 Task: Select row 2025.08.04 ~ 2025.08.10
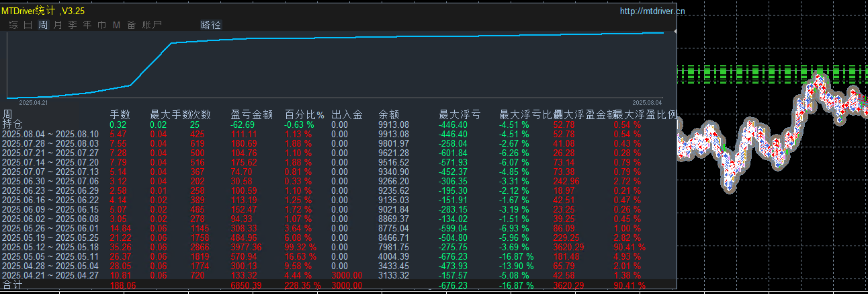pyautogui.click(x=50, y=134)
